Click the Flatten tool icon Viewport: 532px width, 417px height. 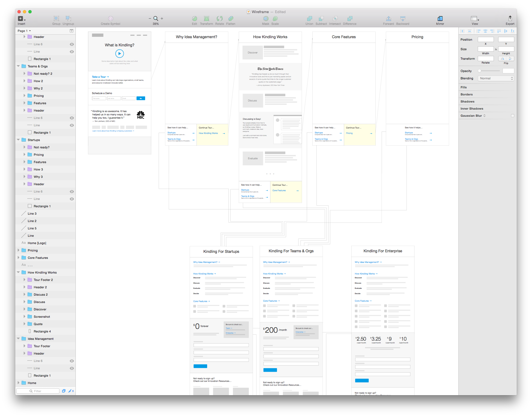[x=231, y=18]
